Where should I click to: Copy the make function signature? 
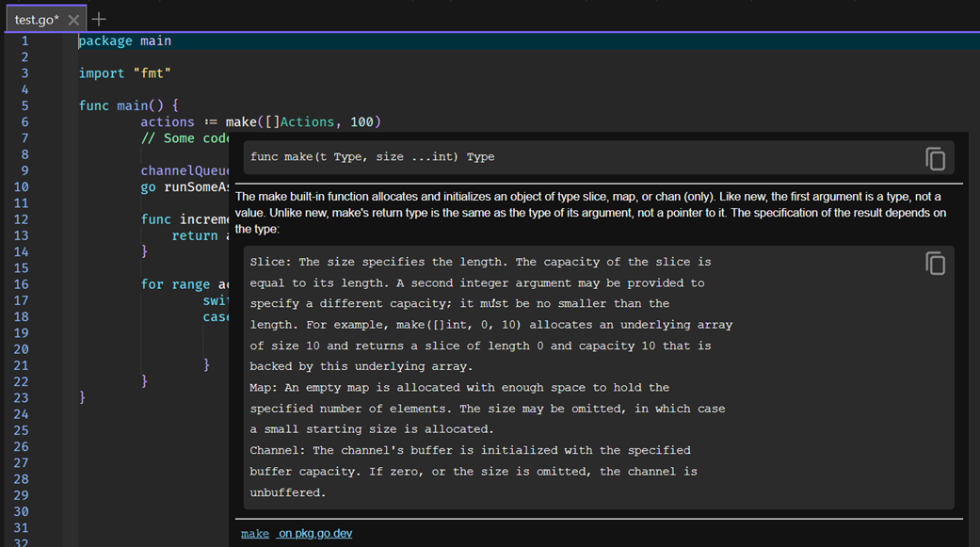click(935, 159)
